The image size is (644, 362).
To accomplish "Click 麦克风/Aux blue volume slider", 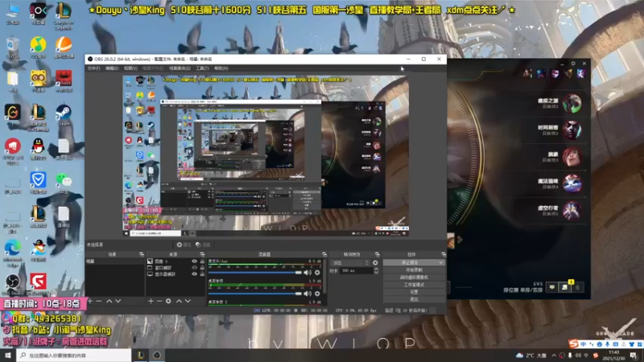I will point(254,273).
